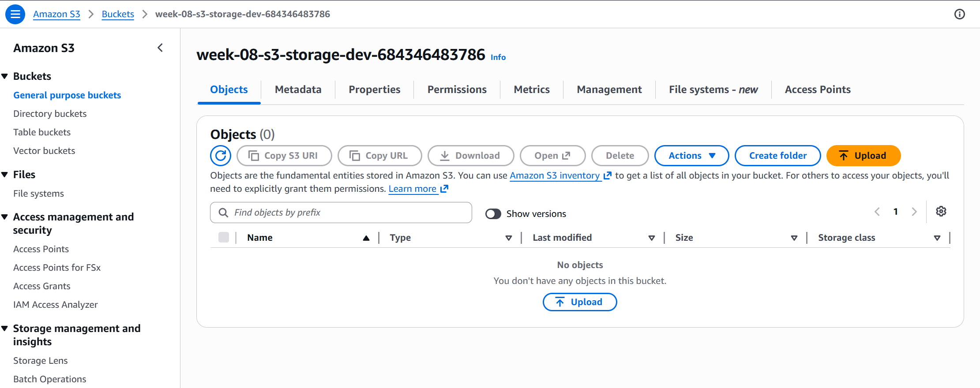Go to Buckets breadcrumb link
This screenshot has width=980, height=388.
point(118,14)
